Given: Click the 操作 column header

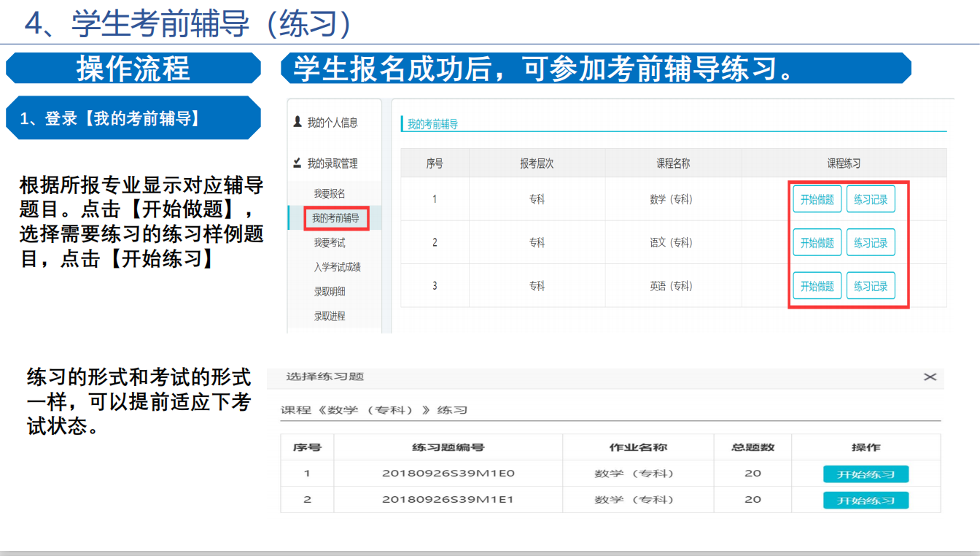Looking at the screenshot, I should 866,447.
